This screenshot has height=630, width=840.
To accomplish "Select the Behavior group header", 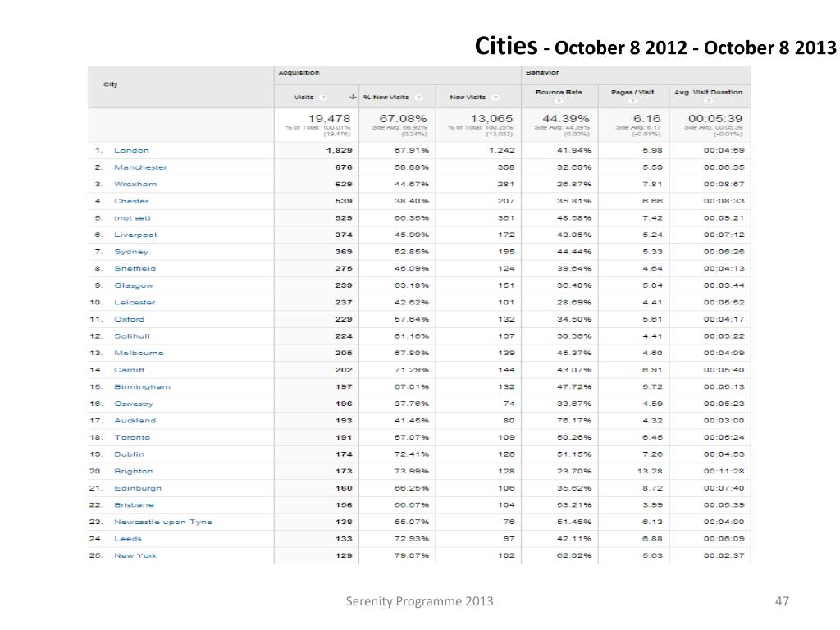I will pyautogui.click(x=542, y=72).
